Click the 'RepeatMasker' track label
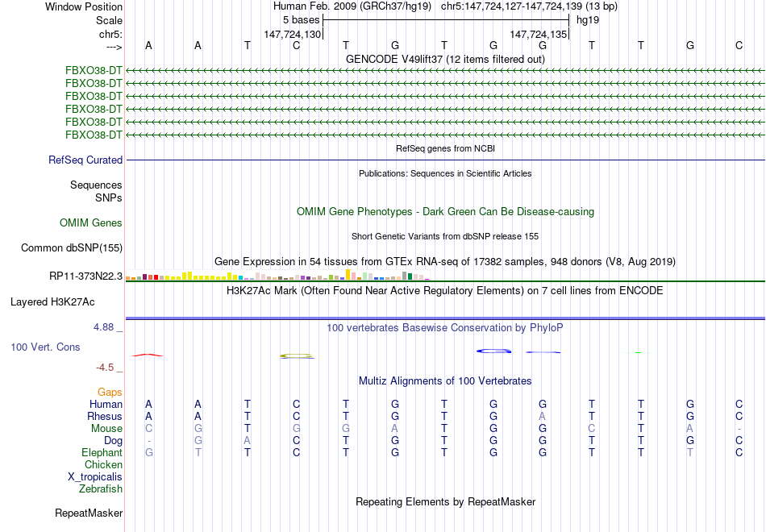 [x=89, y=513]
